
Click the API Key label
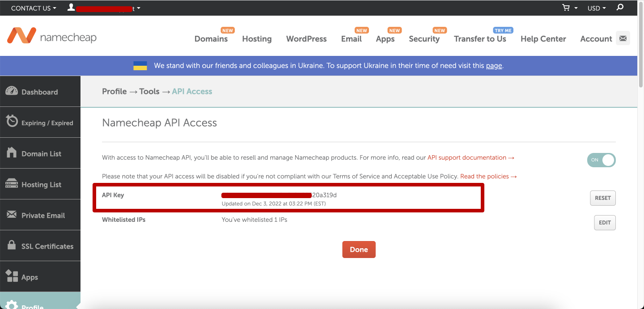pos(113,195)
